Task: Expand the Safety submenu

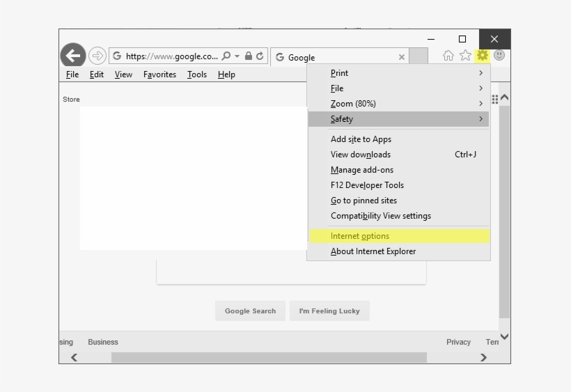Action: 398,119
